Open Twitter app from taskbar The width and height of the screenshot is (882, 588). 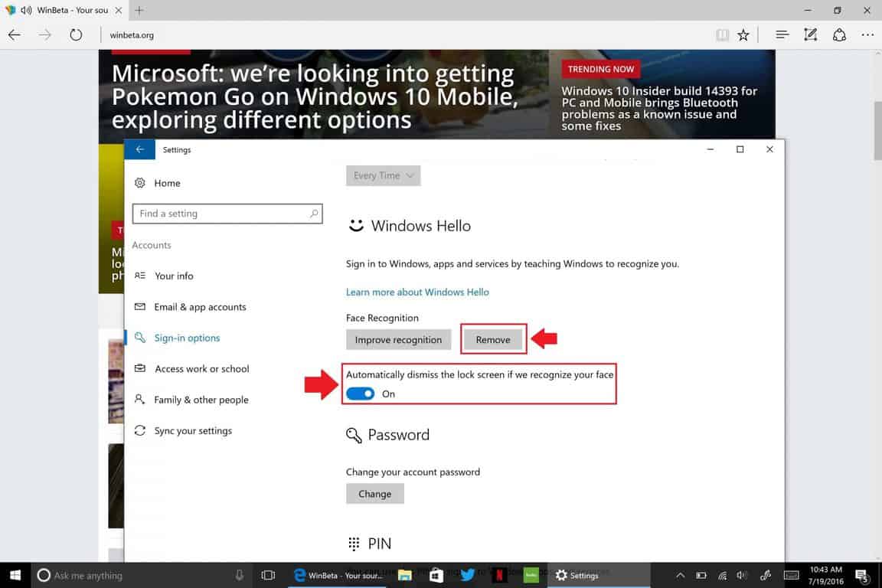[468, 575]
